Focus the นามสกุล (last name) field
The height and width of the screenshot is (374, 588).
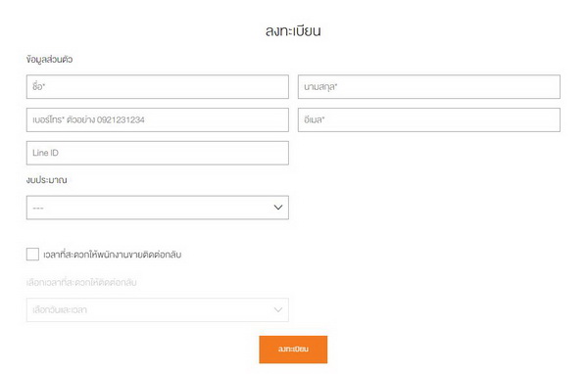(429, 86)
